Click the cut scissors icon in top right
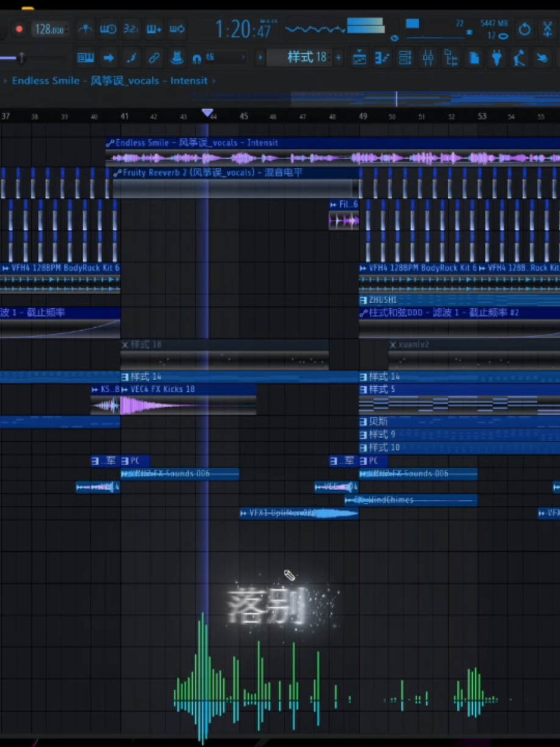 [x=547, y=29]
